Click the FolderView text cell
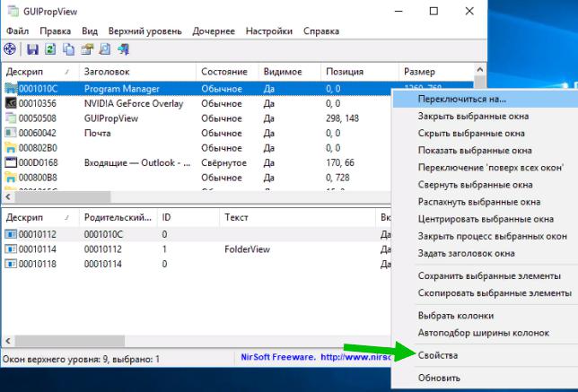Viewport: 578px width, 392px height. coord(247,249)
